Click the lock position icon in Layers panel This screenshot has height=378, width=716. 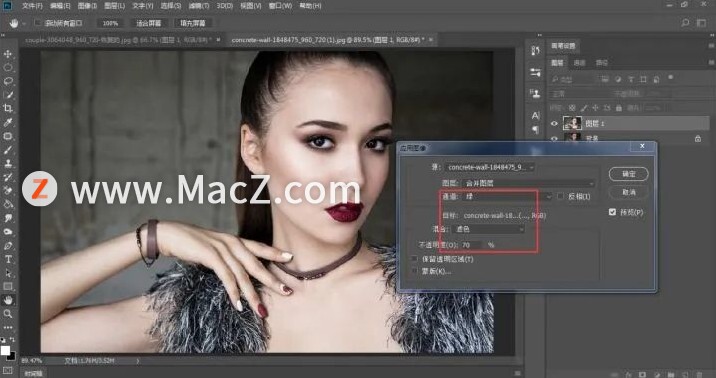(x=595, y=108)
